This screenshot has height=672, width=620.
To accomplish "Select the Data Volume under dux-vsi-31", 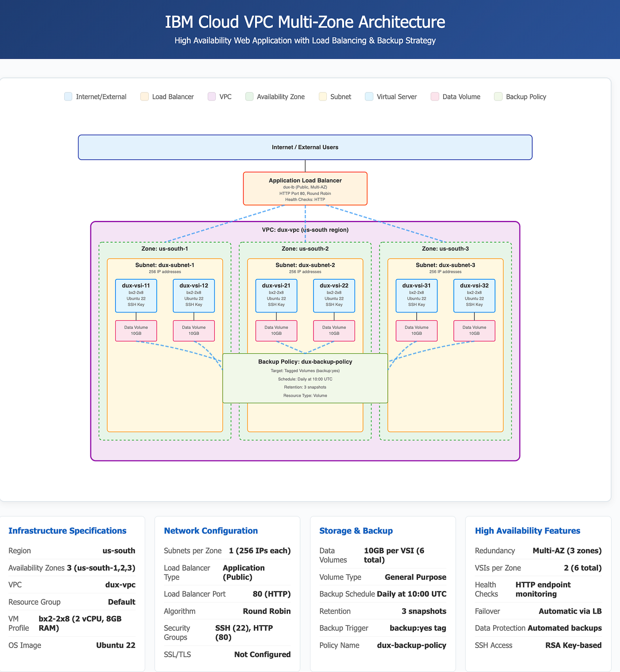I will [417, 331].
